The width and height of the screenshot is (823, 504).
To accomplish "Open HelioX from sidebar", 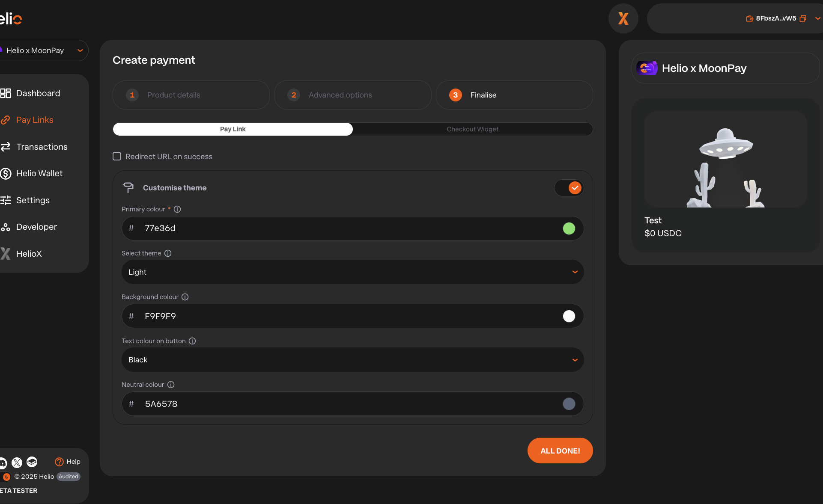I will click(x=29, y=254).
